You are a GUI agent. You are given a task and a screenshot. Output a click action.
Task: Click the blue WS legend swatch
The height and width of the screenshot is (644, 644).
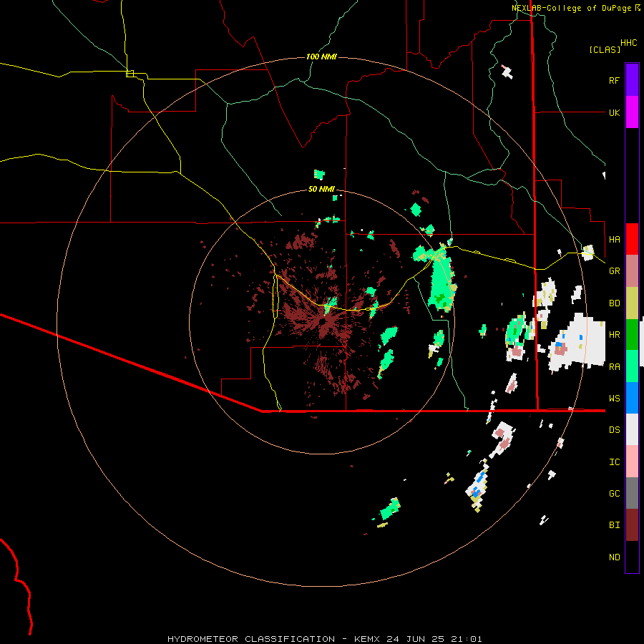coord(632,398)
